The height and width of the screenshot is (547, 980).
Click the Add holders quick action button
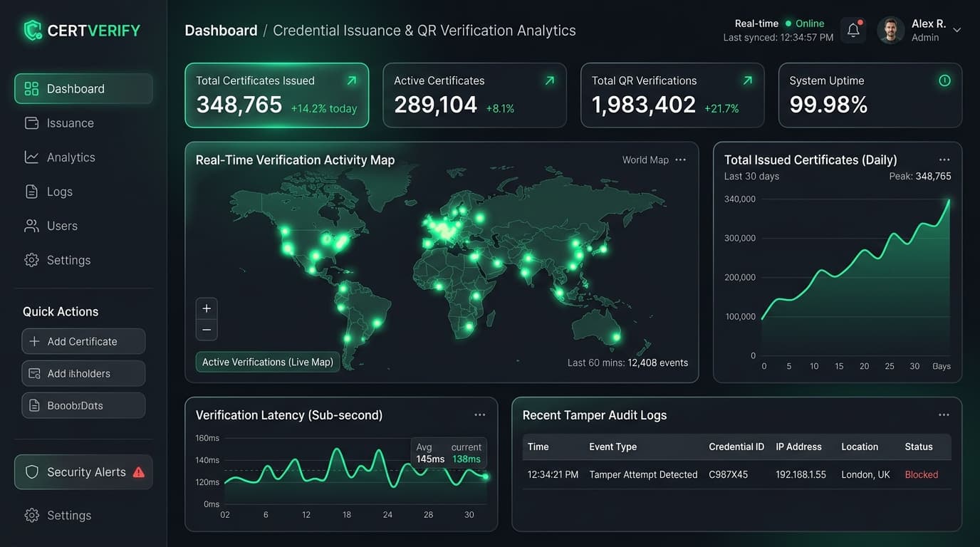83,373
